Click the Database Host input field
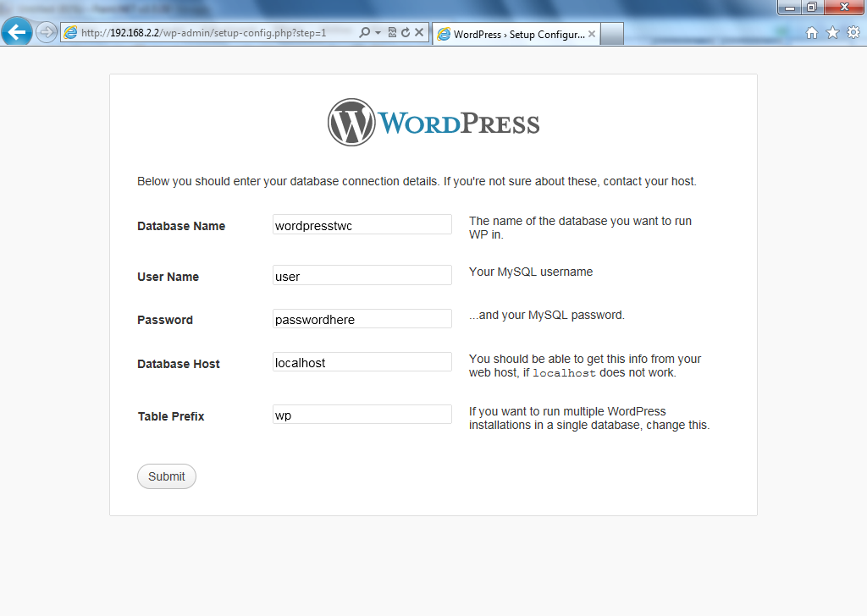Image resolution: width=867 pixels, height=616 pixels. [362, 362]
